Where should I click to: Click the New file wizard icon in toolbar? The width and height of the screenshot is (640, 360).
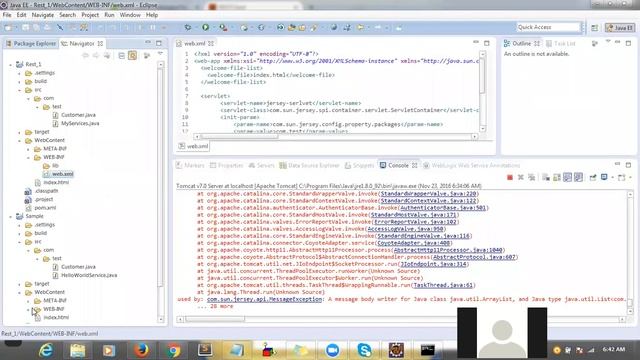click(8, 27)
